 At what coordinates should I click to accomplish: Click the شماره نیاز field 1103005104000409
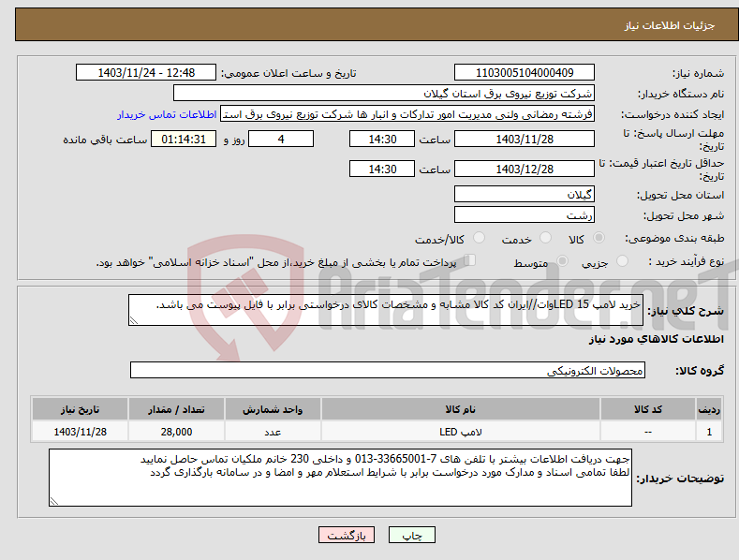(x=525, y=73)
